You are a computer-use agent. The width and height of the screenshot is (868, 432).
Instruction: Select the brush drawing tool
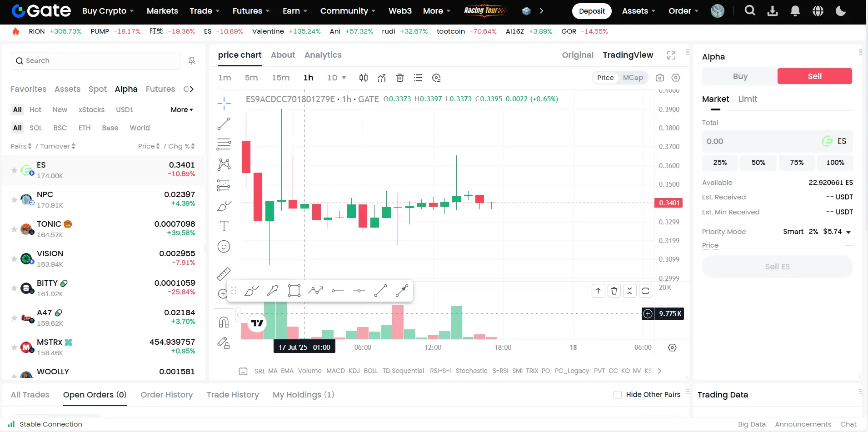(x=224, y=205)
